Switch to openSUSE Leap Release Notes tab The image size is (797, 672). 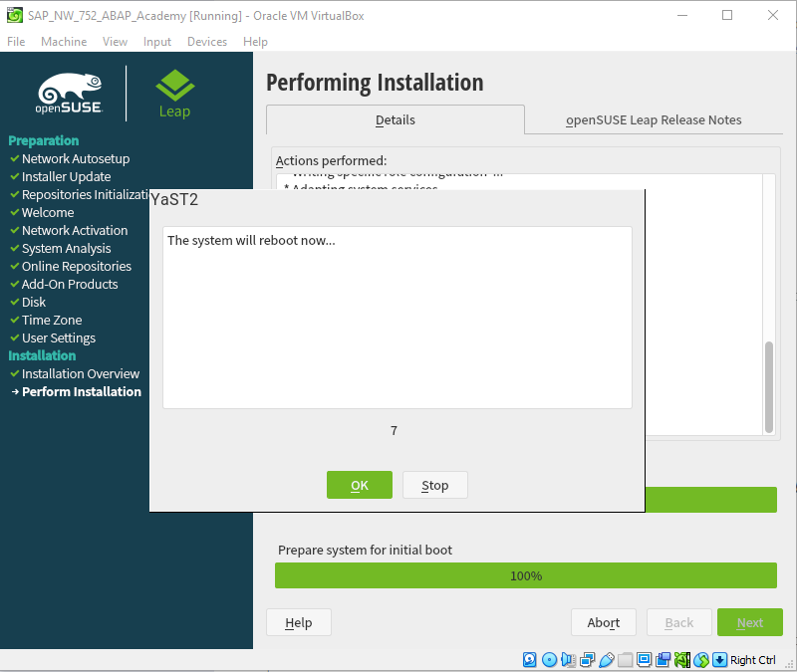pos(654,119)
